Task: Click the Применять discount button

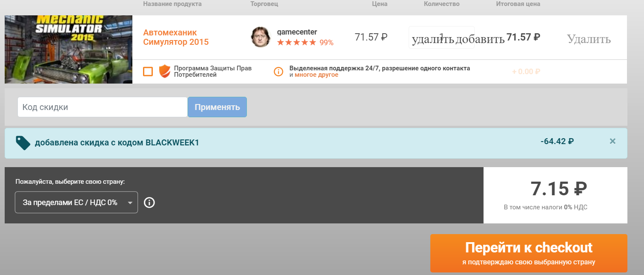Action: click(x=217, y=107)
